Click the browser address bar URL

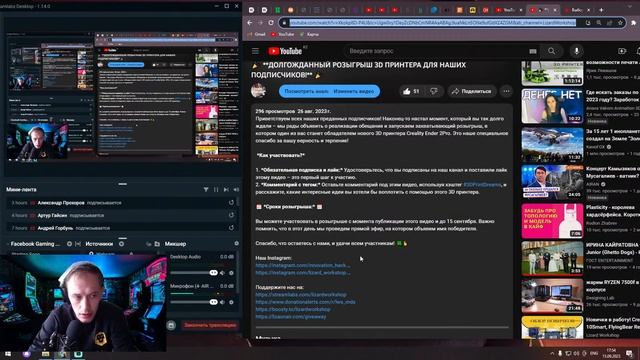click(433, 23)
